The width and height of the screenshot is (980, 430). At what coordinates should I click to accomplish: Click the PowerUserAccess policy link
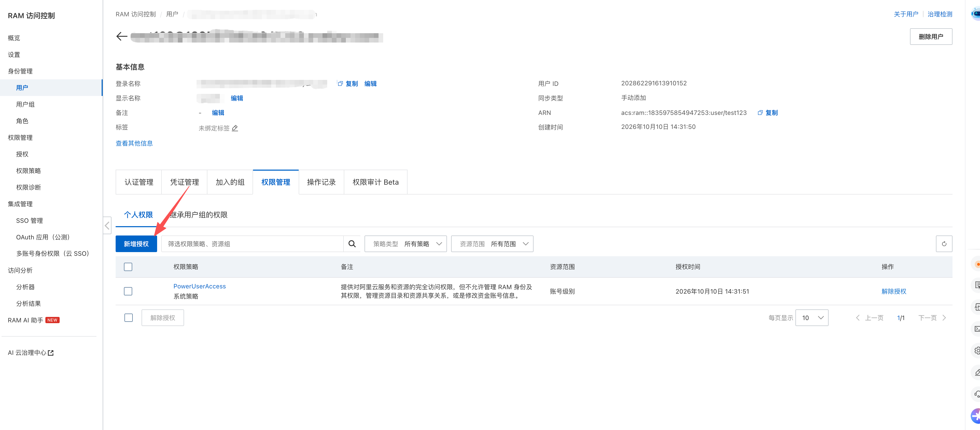(200, 287)
